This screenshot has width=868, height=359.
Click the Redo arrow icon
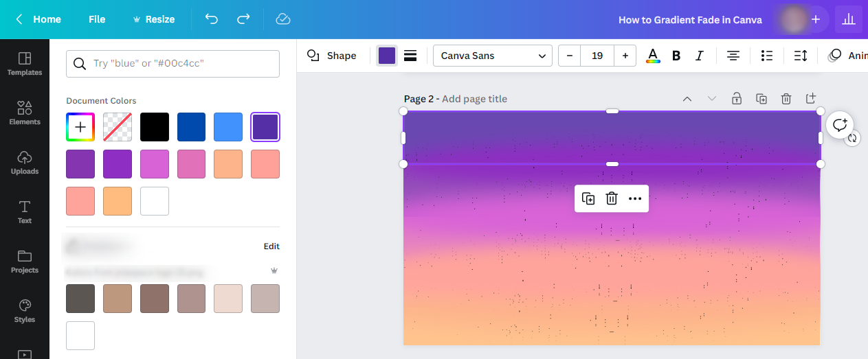coord(243,19)
